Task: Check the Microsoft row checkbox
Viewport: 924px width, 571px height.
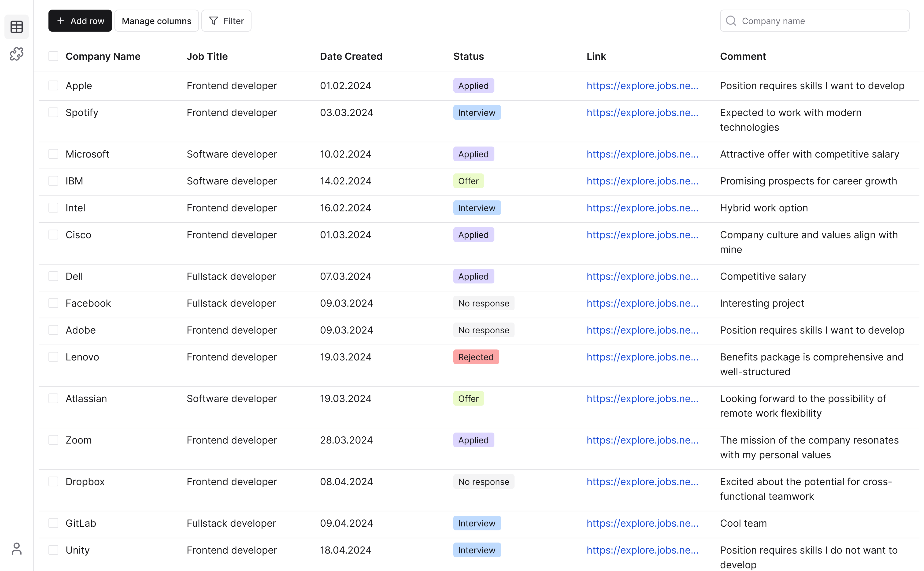Action: tap(53, 154)
